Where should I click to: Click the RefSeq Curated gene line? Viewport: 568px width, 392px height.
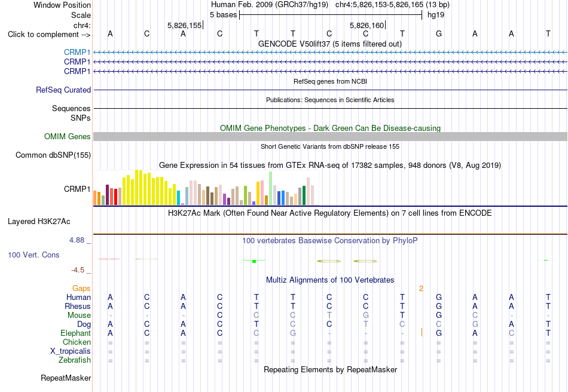click(330, 90)
